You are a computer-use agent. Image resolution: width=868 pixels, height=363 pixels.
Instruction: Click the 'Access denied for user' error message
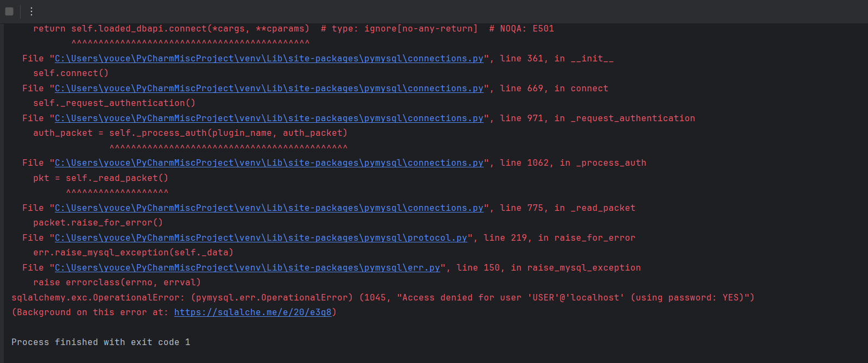click(575, 298)
